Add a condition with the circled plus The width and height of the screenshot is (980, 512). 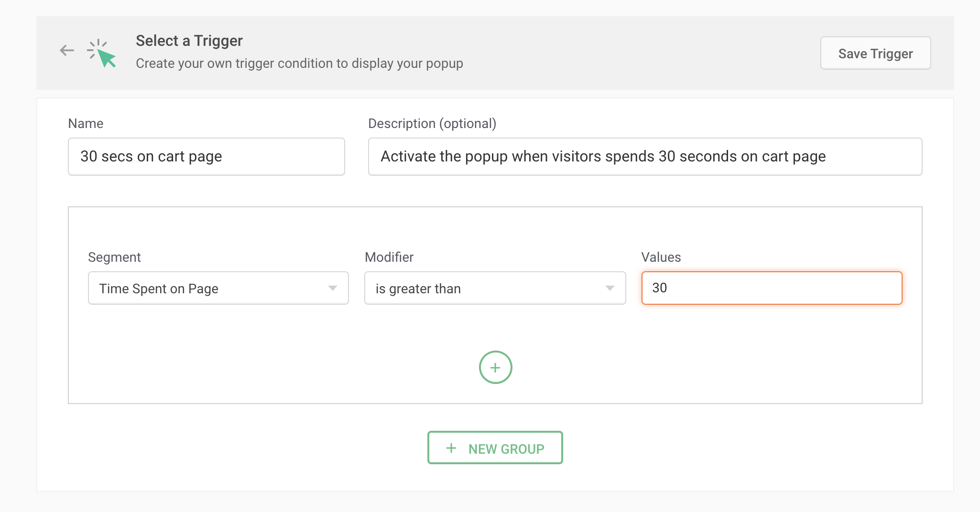point(495,367)
